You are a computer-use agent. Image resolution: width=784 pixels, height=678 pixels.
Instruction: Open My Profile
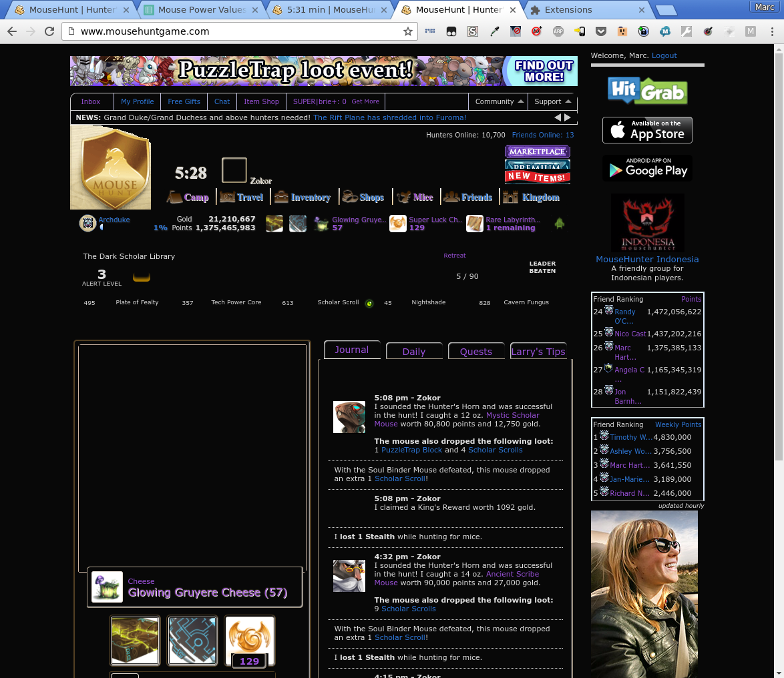click(137, 101)
